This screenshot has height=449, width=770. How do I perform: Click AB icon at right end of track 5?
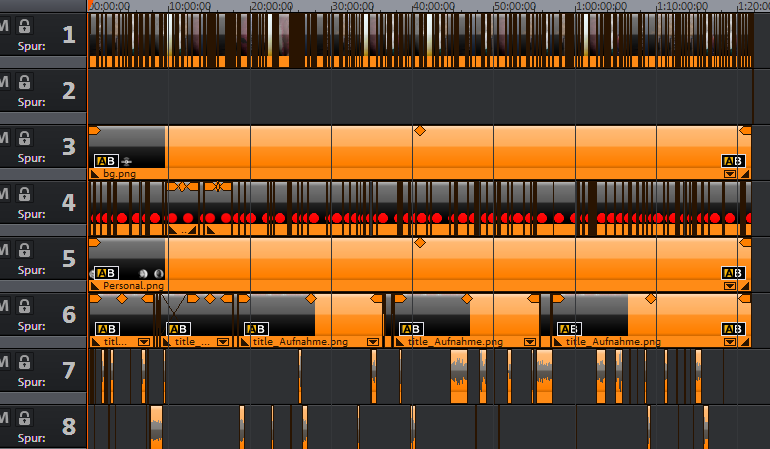click(x=733, y=273)
